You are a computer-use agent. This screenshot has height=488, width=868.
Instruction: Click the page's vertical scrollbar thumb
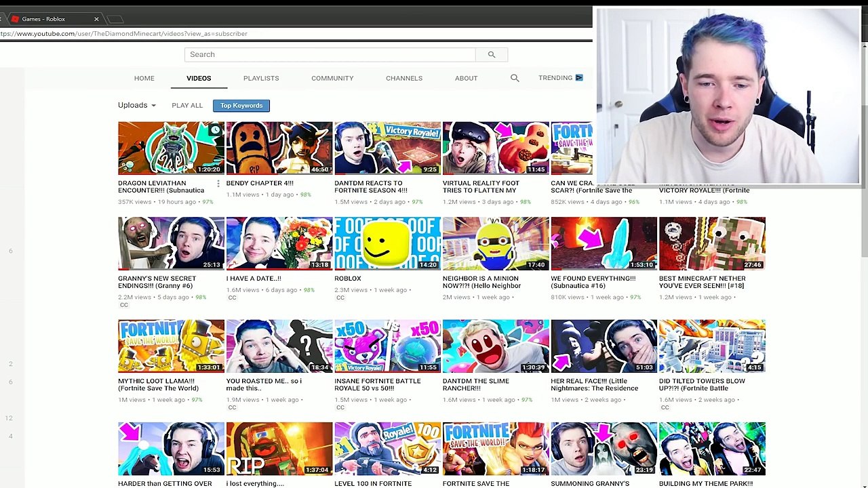click(x=864, y=180)
